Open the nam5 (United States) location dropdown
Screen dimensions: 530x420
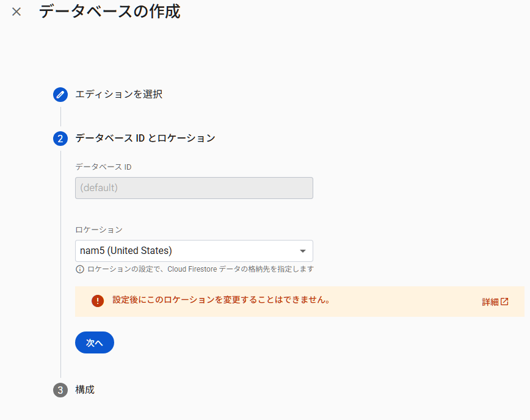tap(183, 251)
